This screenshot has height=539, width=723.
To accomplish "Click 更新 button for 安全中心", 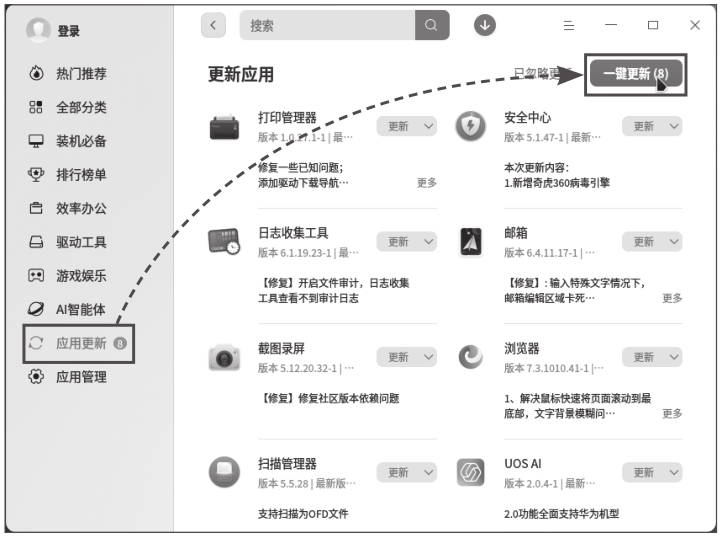I will point(643,126).
